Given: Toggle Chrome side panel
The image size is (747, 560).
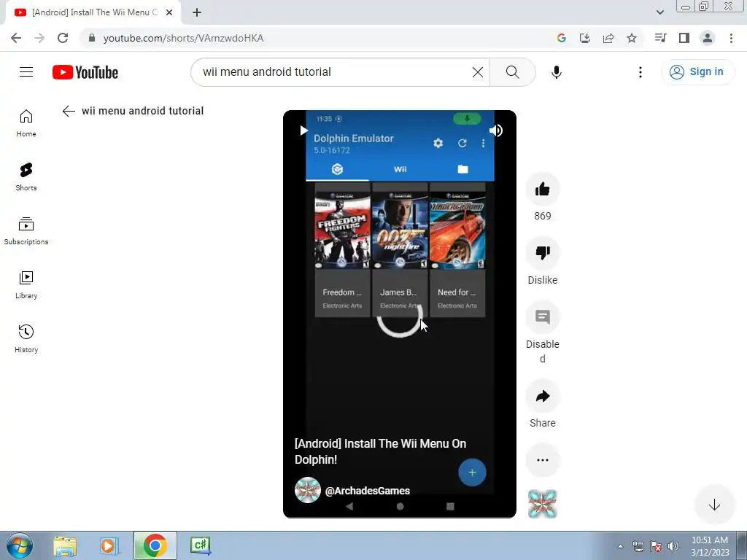Looking at the screenshot, I should pyautogui.click(x=684, y=38).
